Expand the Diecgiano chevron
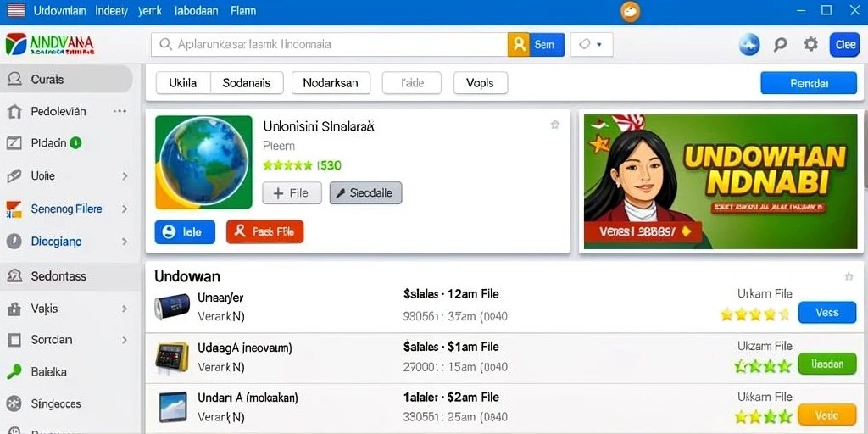868x434 pixels. tap(125, 242)
